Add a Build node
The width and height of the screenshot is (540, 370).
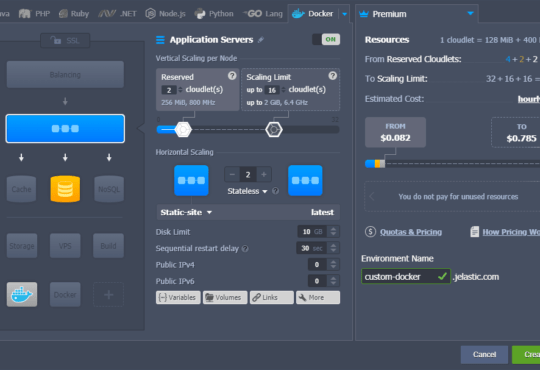point(108,246)
